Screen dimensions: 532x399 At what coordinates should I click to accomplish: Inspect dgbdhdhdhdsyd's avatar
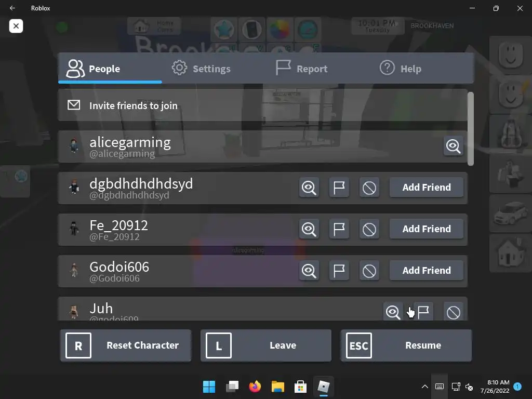(x=309, y=187)
